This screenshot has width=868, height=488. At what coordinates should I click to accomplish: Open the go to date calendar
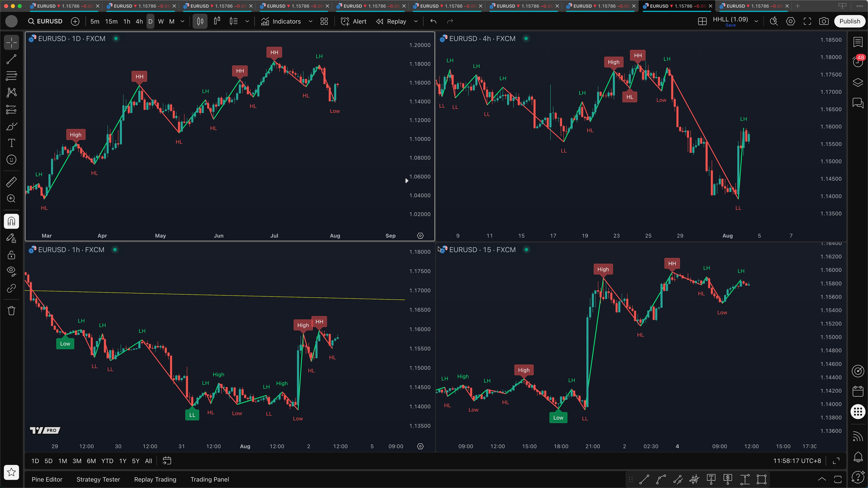(x=167, y=461)
